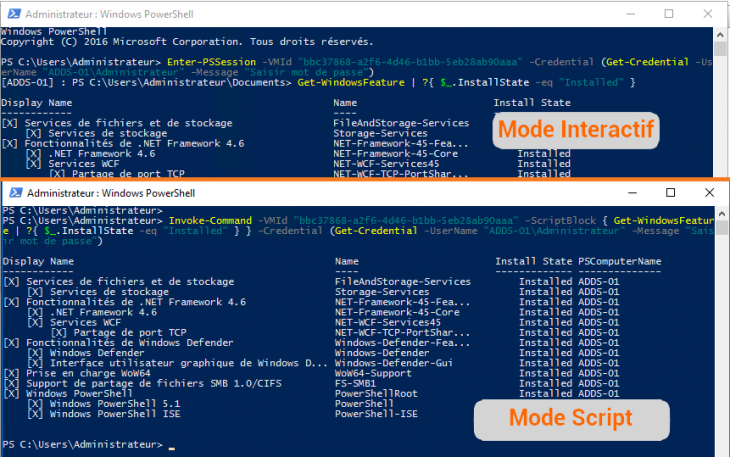Image resolution: width=730 pixels, height=457 pixels.
Task: Click 'WoW64-Support' name entry
Action: tap(373, 374)
